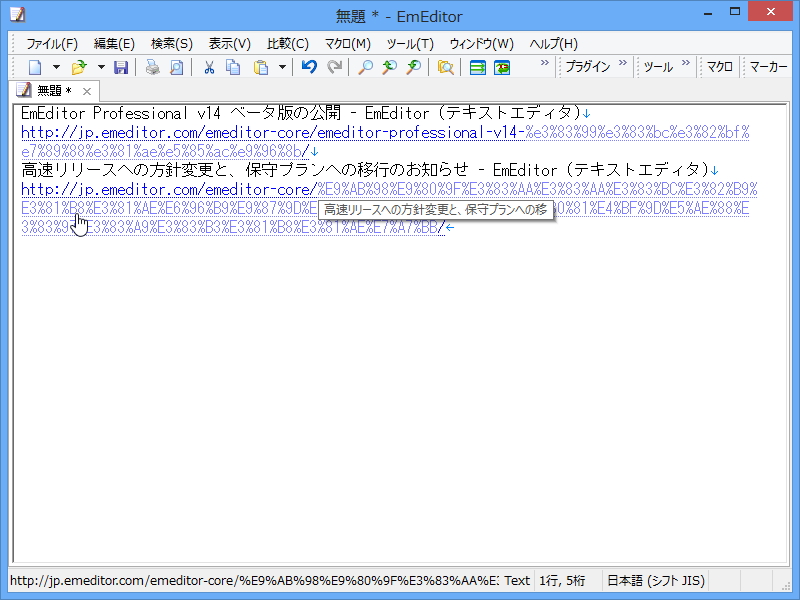800x600 pixels.
Task: Expand プラグイン toolbar overflow chevron
Action: click(x=622, y=63)
